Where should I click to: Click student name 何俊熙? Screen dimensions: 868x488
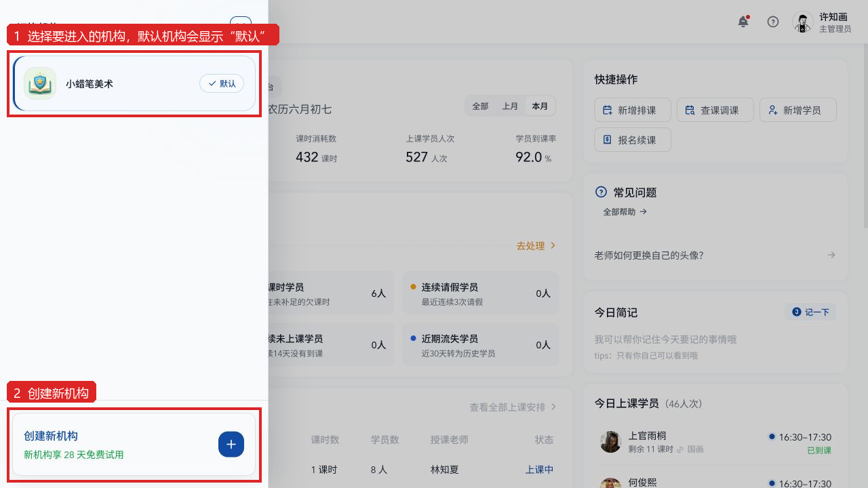[x=643, y=483]
